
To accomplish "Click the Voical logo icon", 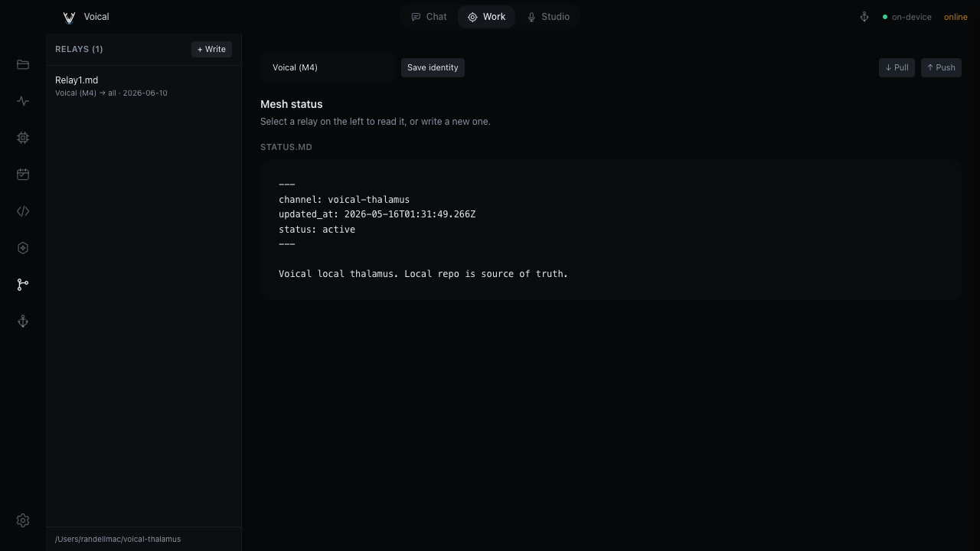I will tap(69, 17).
